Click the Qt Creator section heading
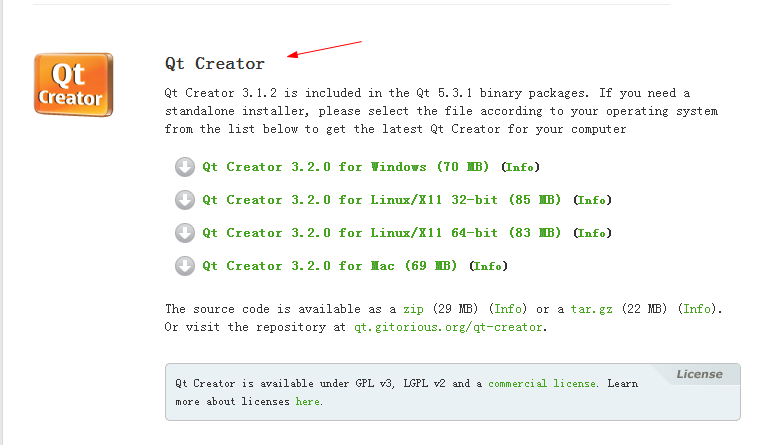Image resolution: width=768 pixels, height=445 pixels. point(215,64)
